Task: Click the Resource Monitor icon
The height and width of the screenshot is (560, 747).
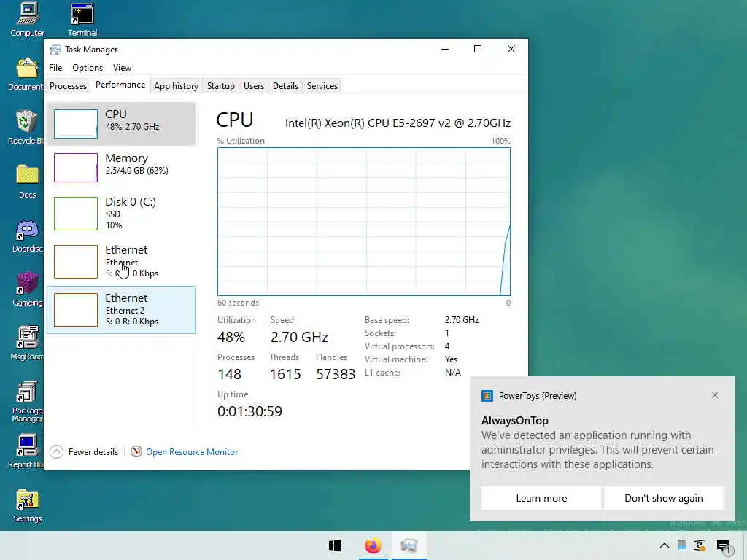Action: (x=136, y=451)
